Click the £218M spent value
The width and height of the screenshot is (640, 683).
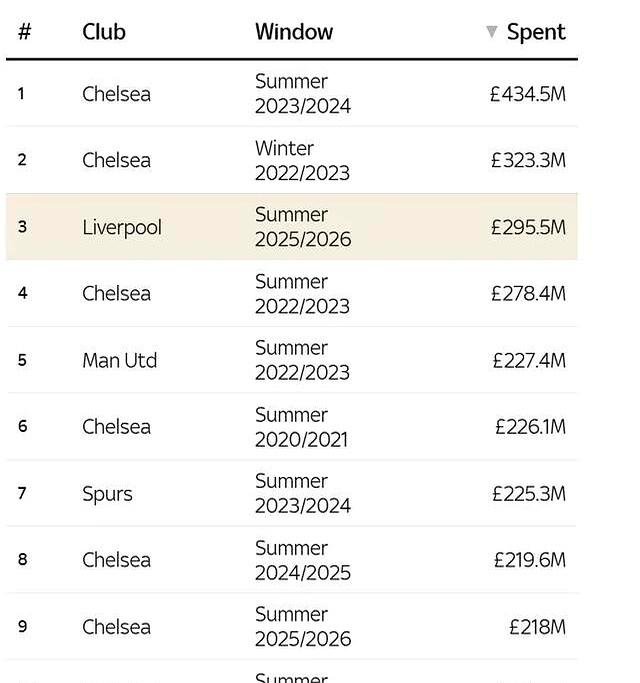click(x=537, y=627)
